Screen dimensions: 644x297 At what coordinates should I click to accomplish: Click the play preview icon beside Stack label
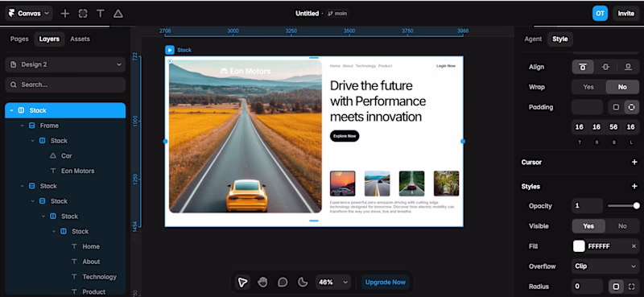(170, 50)
